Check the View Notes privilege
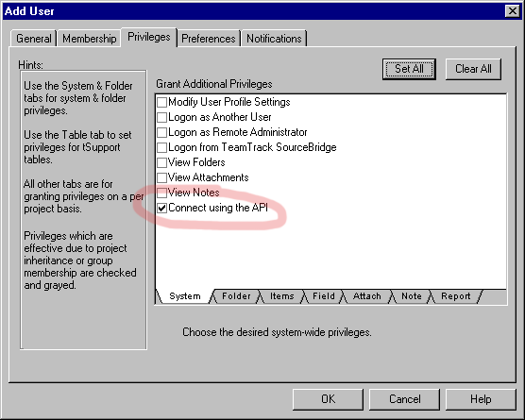This screenshot has width=525, height=420. pyautogui.click(x=162, y=193)
